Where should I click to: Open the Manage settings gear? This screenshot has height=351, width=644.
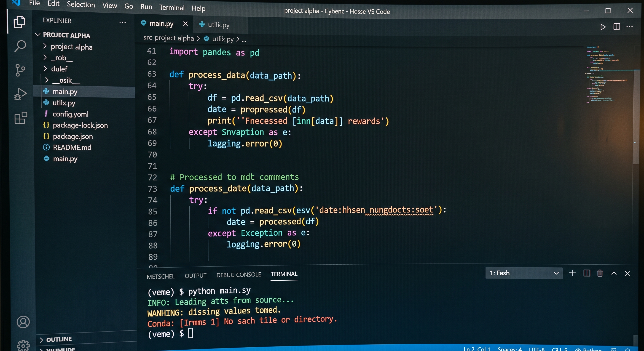coord(23,345)
